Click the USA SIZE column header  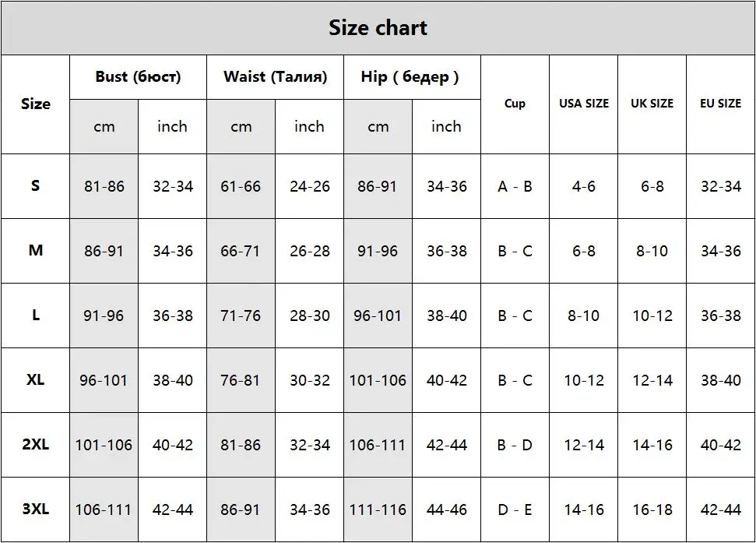click(x=584, y=104)
